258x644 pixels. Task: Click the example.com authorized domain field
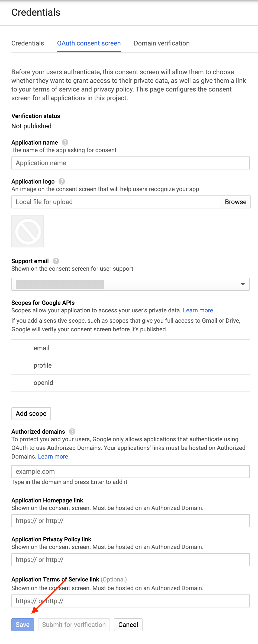click(130, 472)
